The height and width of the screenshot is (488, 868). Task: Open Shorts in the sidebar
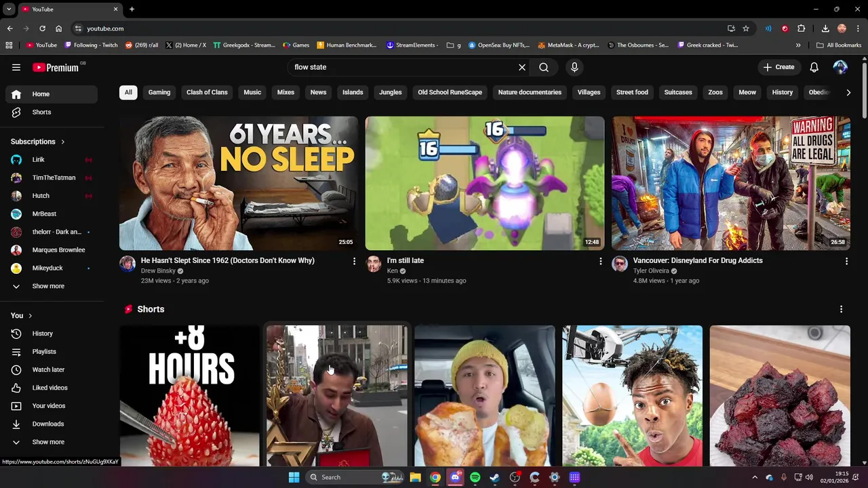tap(52, 112)
